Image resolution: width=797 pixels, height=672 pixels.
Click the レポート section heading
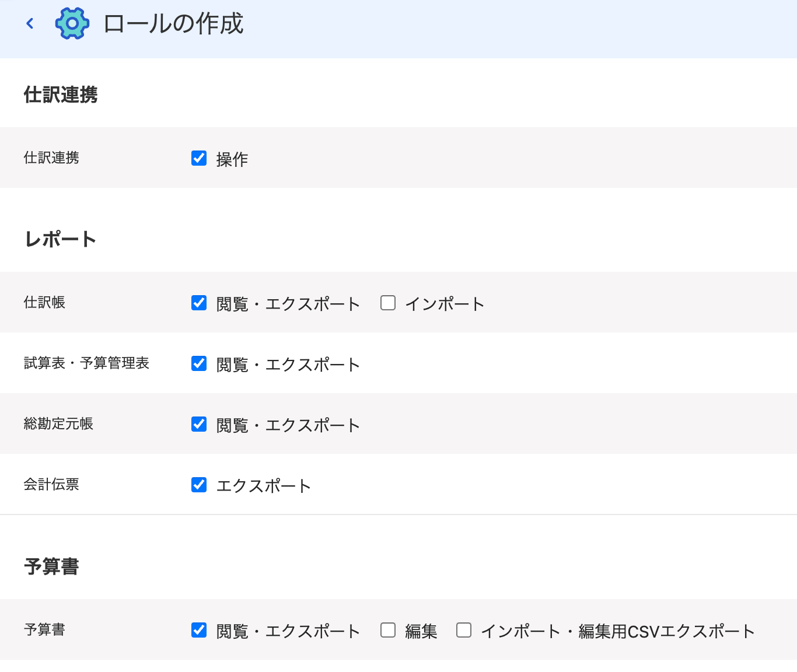click(x=60, y=239)
